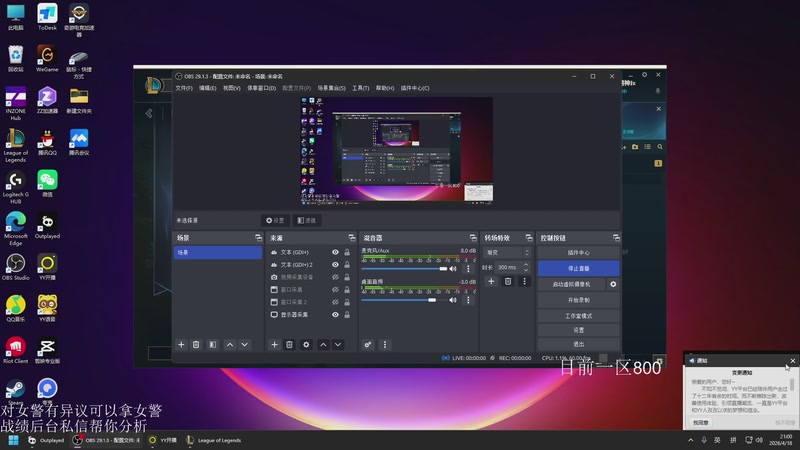Delete selected scene with trash icon

[x=196, y=345]
